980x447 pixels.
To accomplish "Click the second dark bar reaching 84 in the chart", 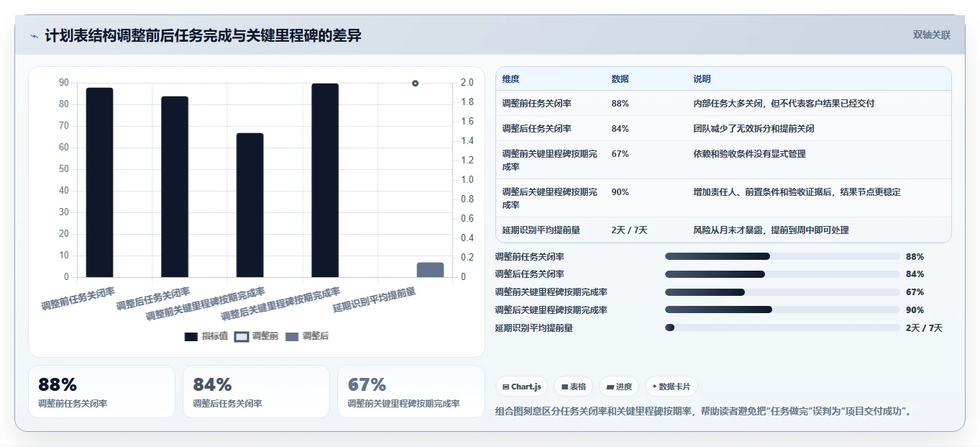I will pos(175,186).
